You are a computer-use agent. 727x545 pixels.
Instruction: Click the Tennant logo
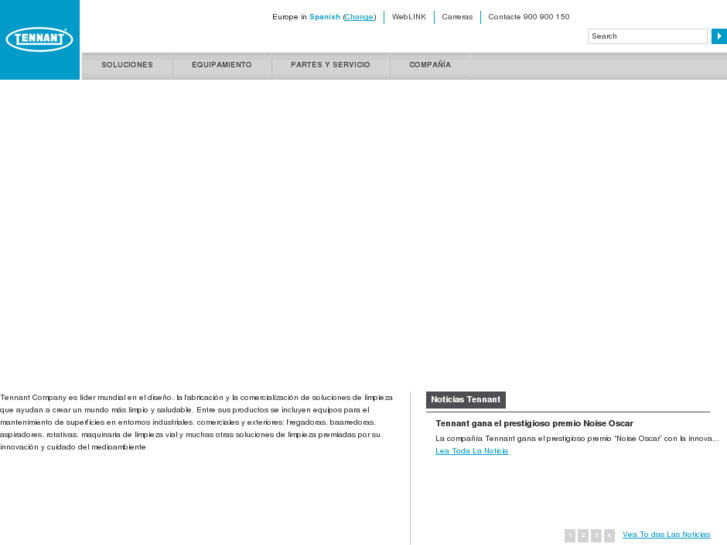tap(39, 39)
